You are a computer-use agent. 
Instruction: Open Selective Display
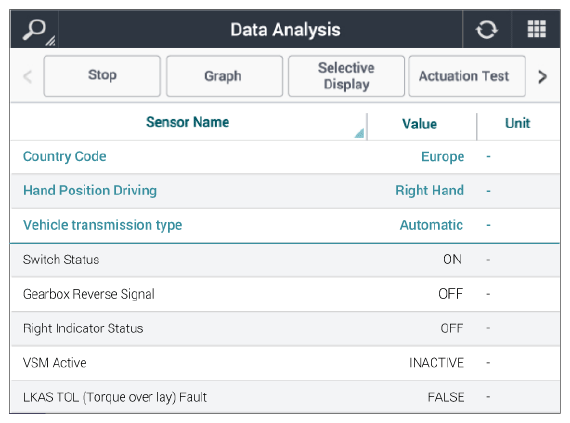point(346,76)
